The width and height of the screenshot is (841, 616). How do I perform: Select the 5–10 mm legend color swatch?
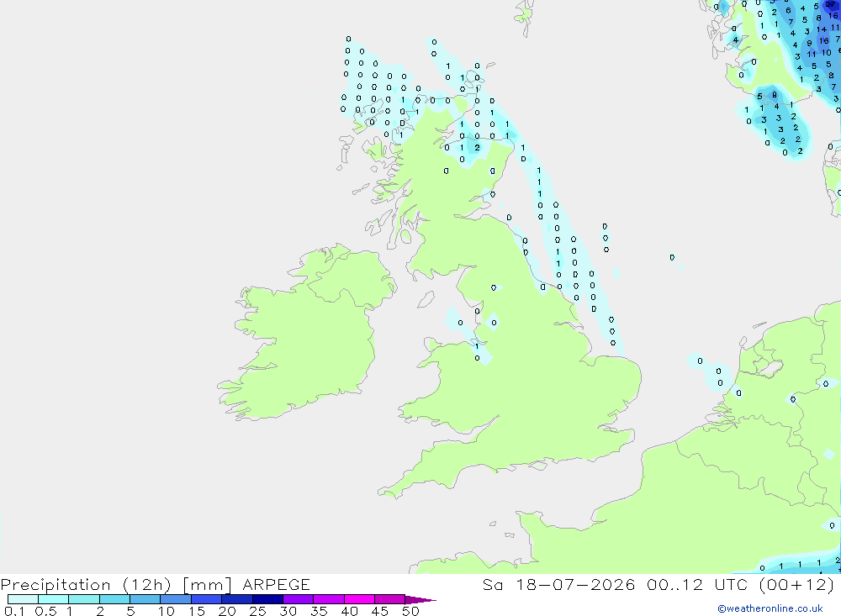[x=145, y=599]
